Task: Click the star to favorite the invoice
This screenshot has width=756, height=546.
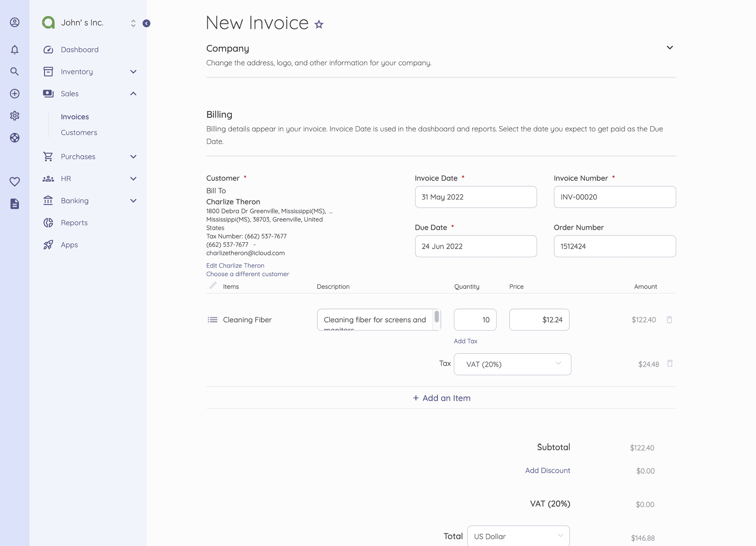Action: click(319, 24)
